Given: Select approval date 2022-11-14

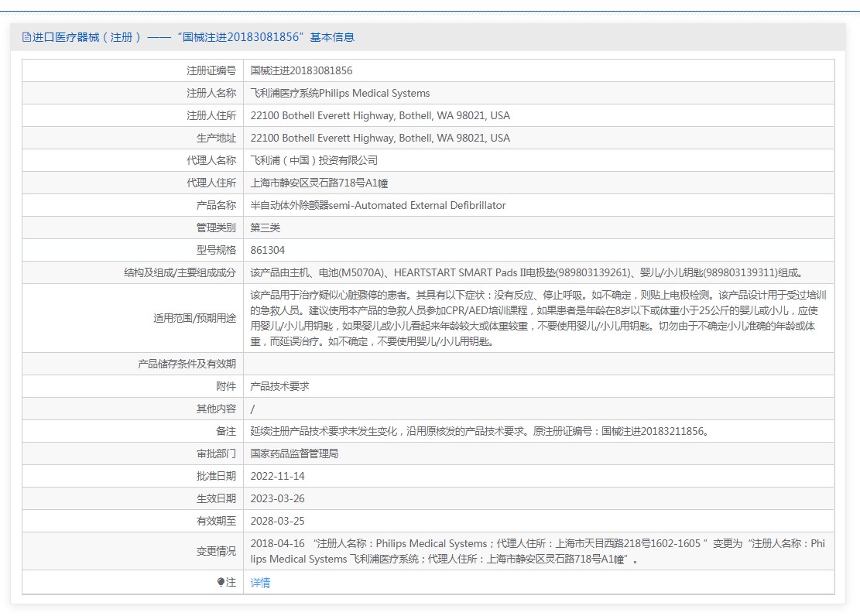Looking at the screenshot, I should click(x=277, y=476).
